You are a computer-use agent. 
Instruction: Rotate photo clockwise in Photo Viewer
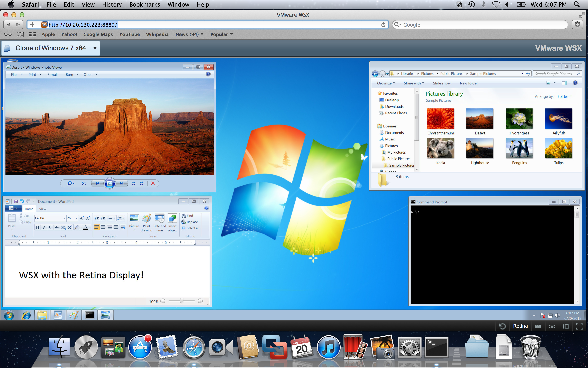click(x=142, y=183)
